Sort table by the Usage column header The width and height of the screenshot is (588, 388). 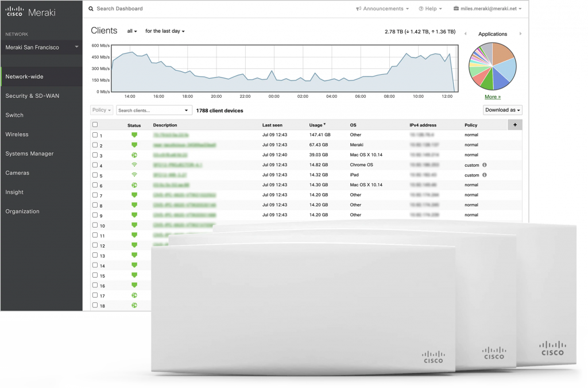tap(316, 125)
